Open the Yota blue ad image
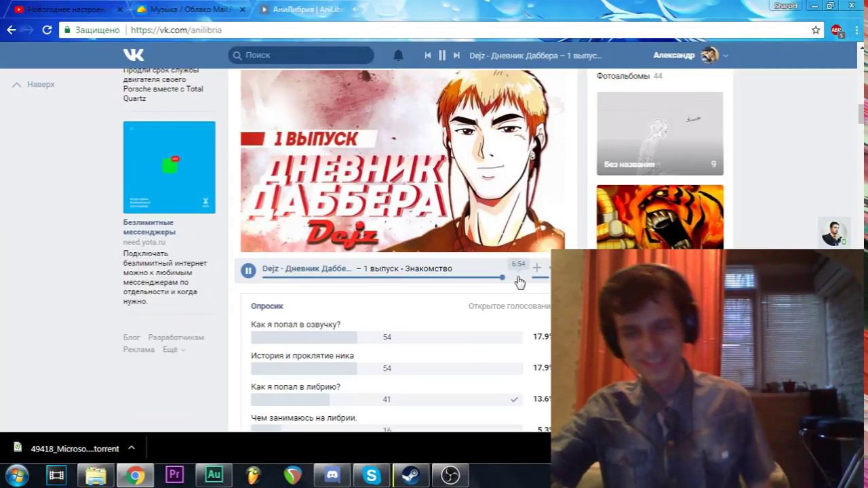Image resolution: width=868 pixels, height=488 pixels. (169, 167)
